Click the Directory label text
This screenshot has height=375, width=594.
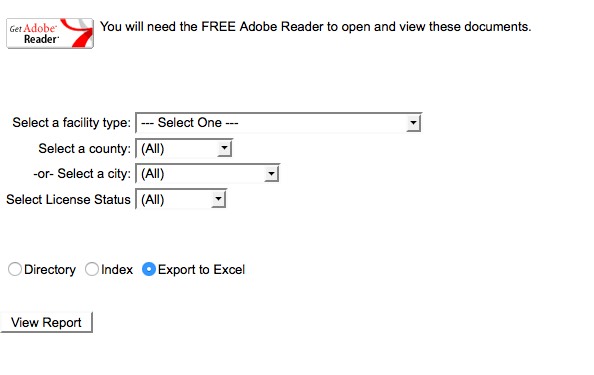click(50, 270)
